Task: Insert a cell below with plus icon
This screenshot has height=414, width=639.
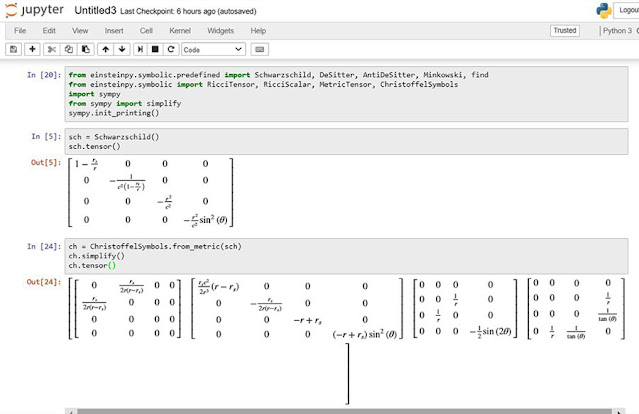Action: point(32,49)
